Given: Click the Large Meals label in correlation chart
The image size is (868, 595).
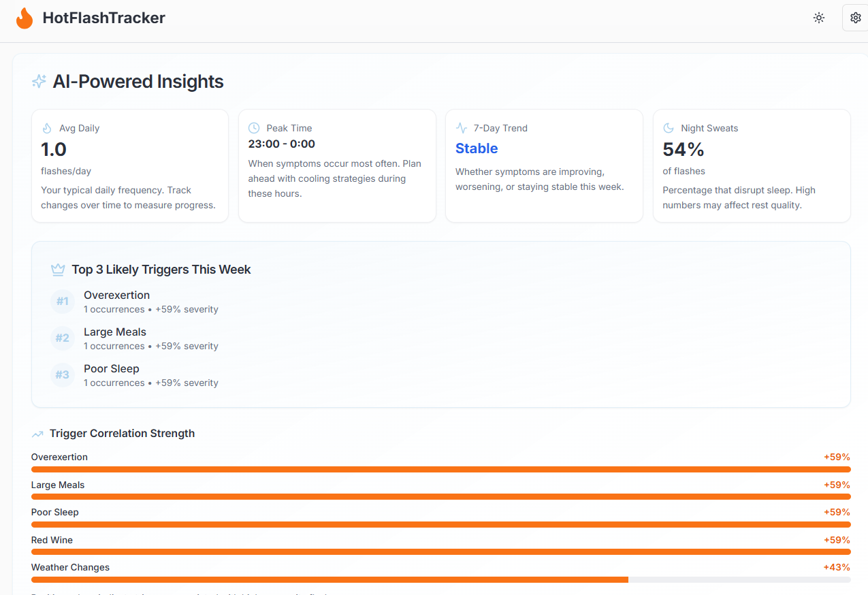Looking at the screenshot, I should [x=58, y=485].
